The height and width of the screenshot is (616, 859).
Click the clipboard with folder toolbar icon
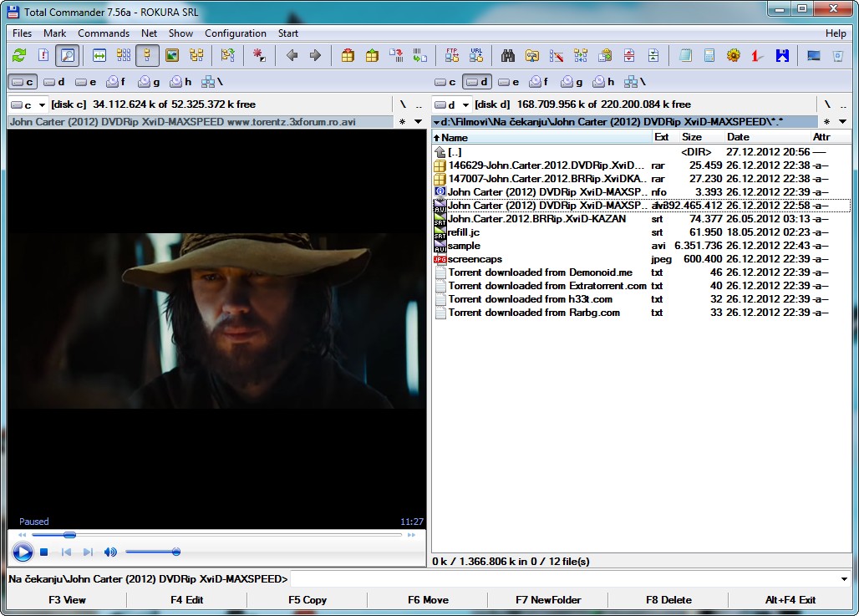(605, 55)
